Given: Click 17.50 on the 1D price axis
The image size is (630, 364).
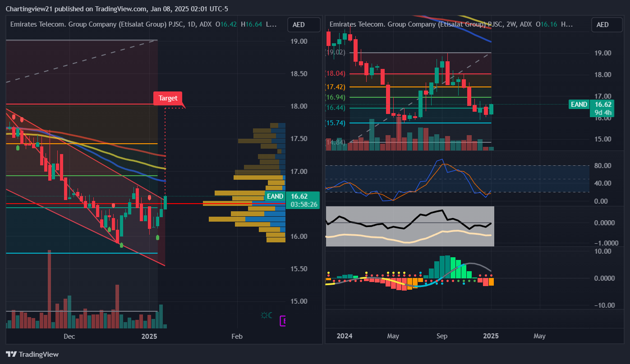Looking at the screenshot, I should [x=299, y=139].
